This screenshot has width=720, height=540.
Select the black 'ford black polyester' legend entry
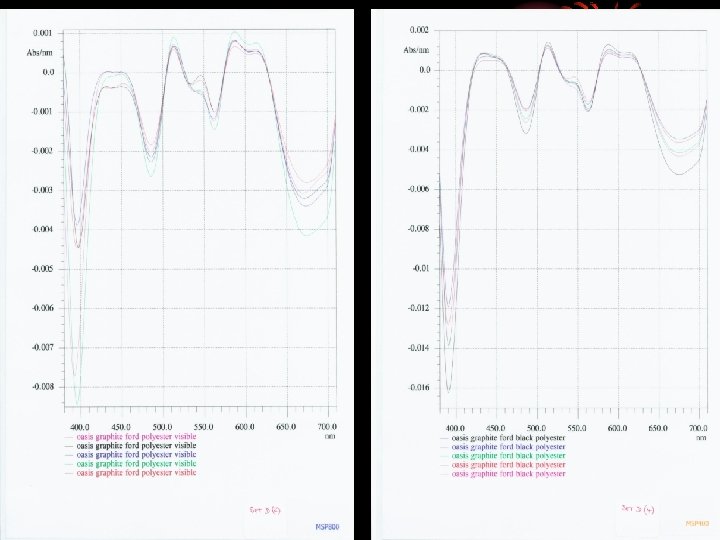point(508,438)
